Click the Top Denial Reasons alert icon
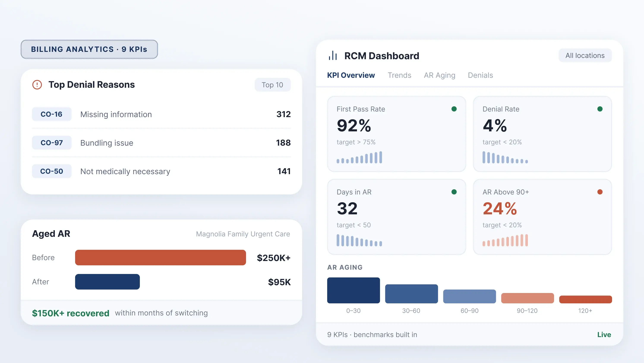Image resolution: width=644 pixels, height=363 pixels. tap(37, 85)
